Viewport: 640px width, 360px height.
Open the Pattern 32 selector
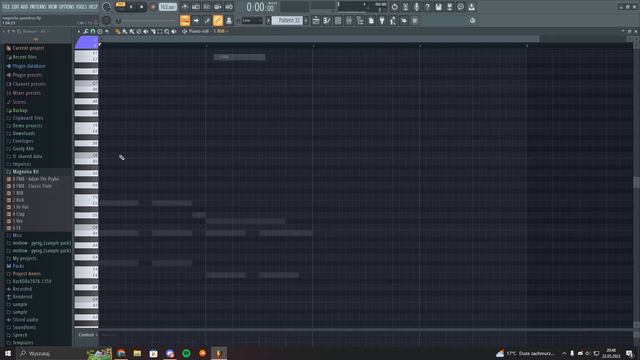point(287,20)
